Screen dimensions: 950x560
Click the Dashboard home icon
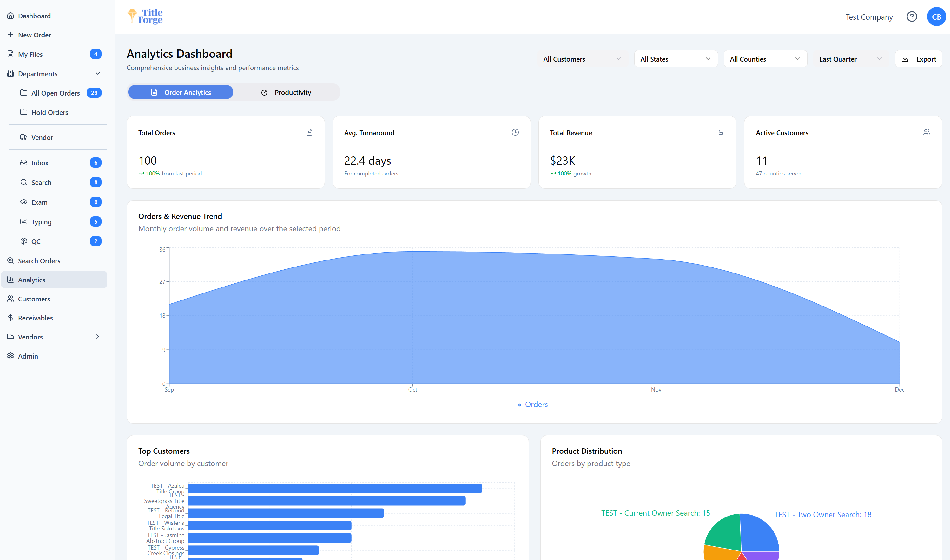10,16
